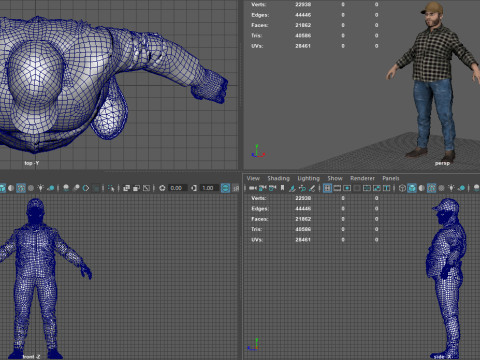The width and height of the screenshot is (480, 360).
Task: Click the Image Plane icon
Action: point(292,188)
